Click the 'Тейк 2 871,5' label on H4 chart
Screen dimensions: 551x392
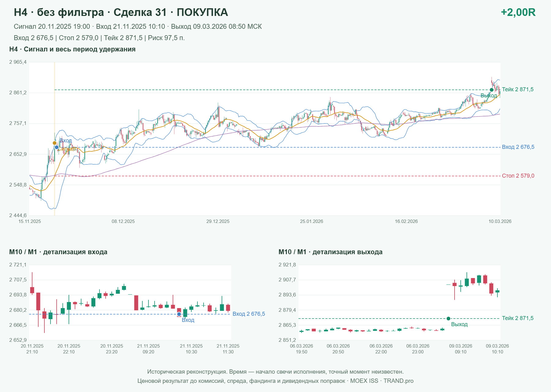518,89
